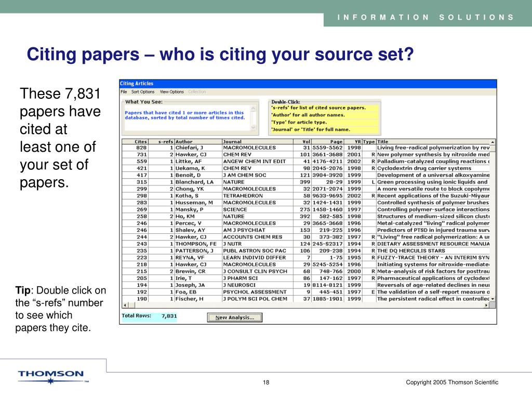The image size is (532, 399).
Task: Select author Shalev, AY
Action: click(x=190, y=230)
